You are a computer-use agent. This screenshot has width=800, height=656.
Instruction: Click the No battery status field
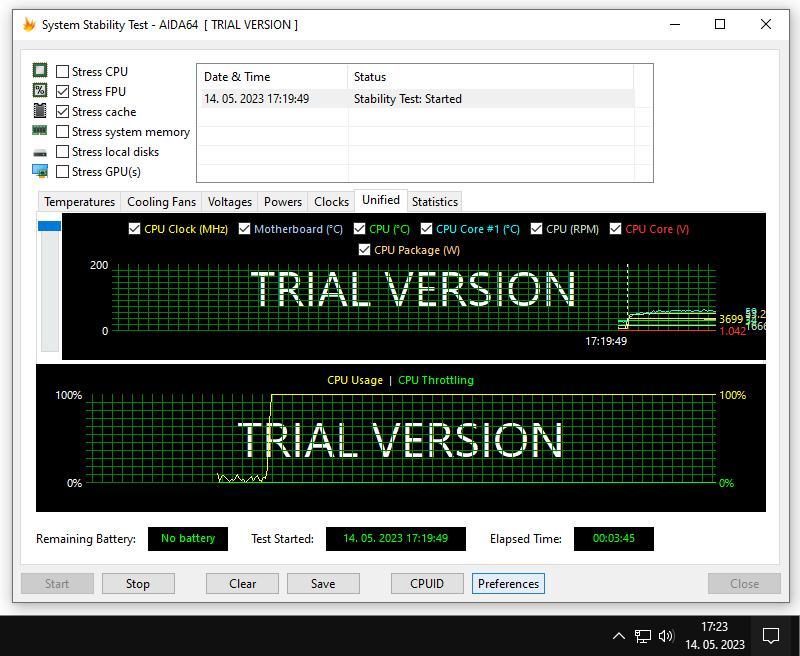[188, 539]
